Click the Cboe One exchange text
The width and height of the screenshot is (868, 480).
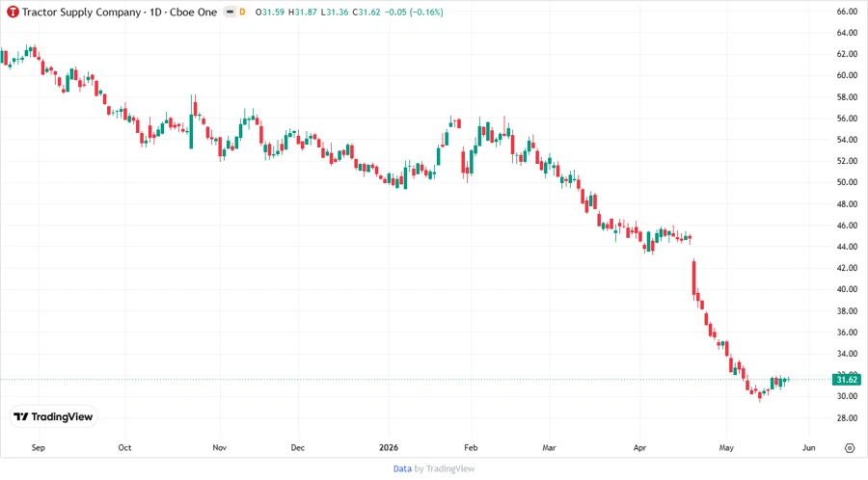coord(193,13)
